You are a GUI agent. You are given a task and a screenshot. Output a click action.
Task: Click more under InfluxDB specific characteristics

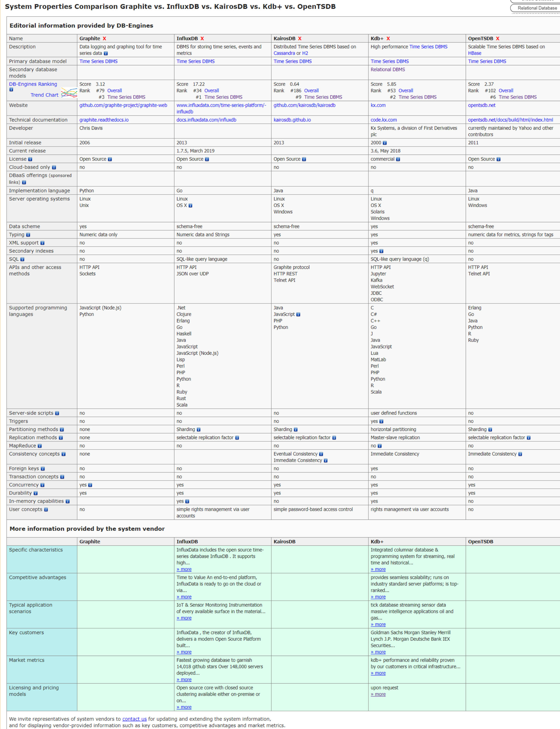tap(184, 569)
